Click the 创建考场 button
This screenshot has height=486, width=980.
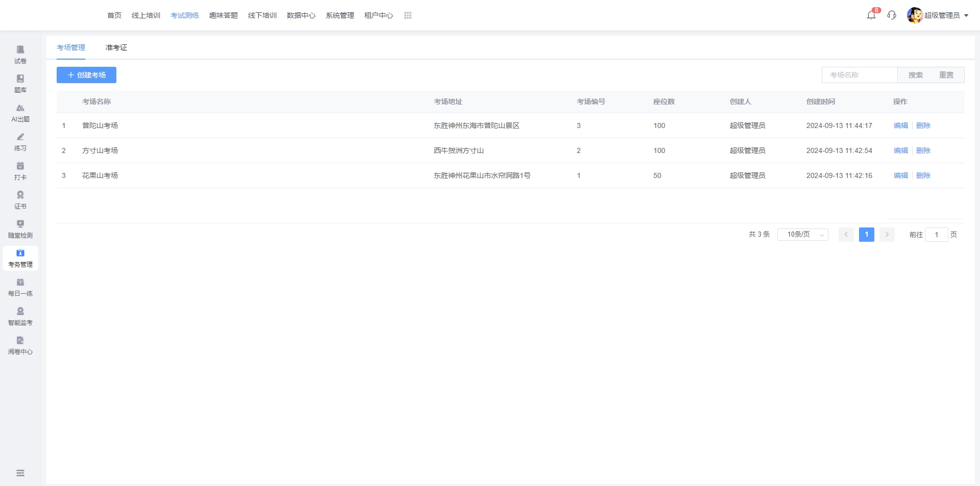pyautogui.click(x=86, y=75)
